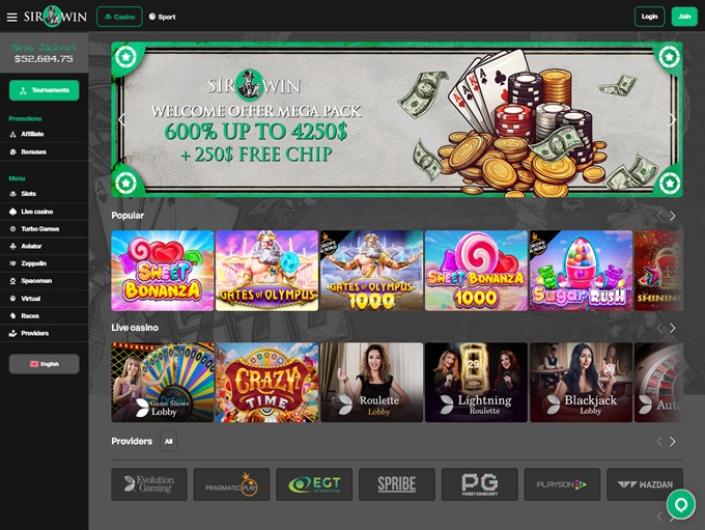This screenshot has height=530, width=705.
Task: Go to next banner slide arrow
Action: [672, 120]
